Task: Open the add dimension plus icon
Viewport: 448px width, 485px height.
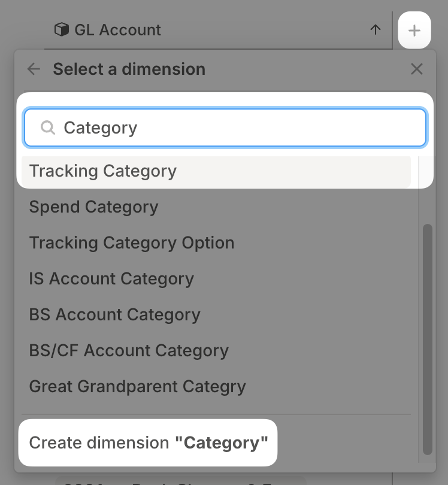Action: click(414, 30)
